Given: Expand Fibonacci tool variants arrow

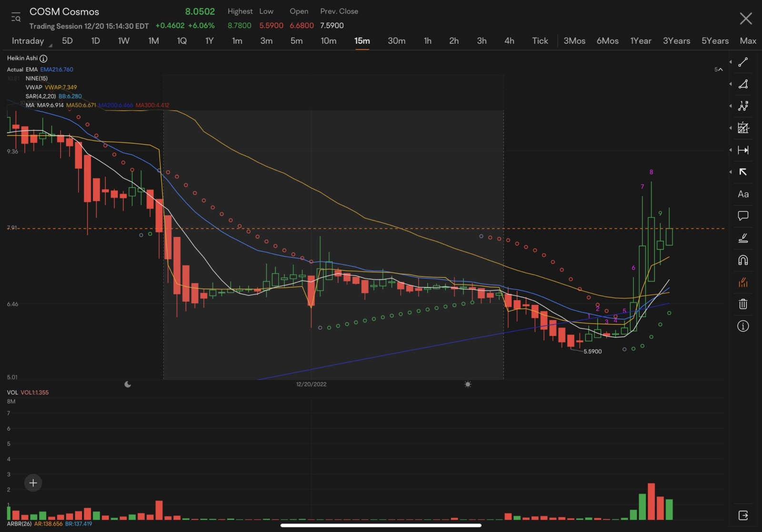Looking at the screenshot, I should coord(731,128).
